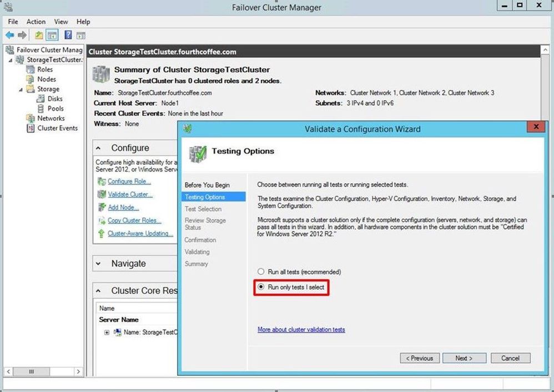
Task: Click the Test Selection wizard step text
Action: point(203,209)
